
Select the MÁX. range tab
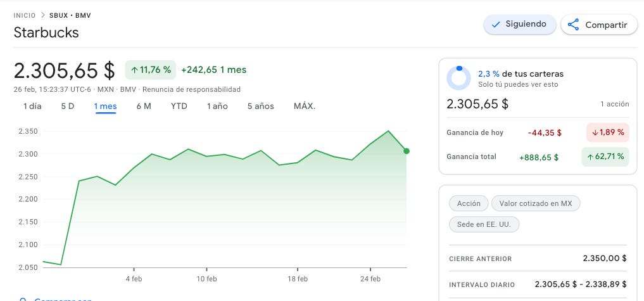coord(305,106)
